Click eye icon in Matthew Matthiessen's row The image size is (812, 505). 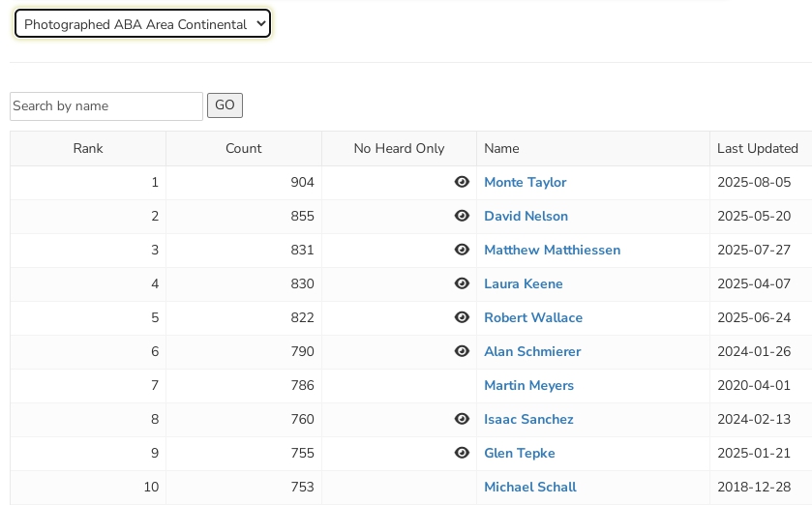pos(462,250)
